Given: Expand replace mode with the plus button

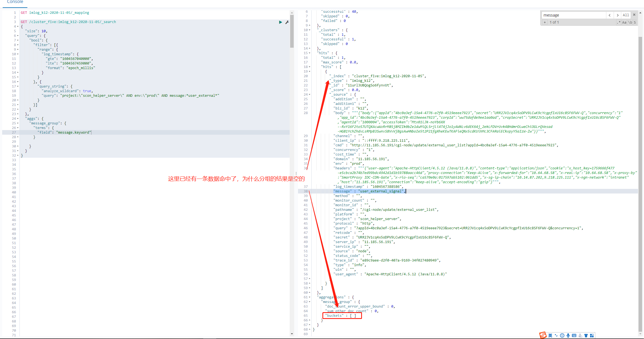Looking at the screenshot, I should pyautogui.click(x=545, y=22).
